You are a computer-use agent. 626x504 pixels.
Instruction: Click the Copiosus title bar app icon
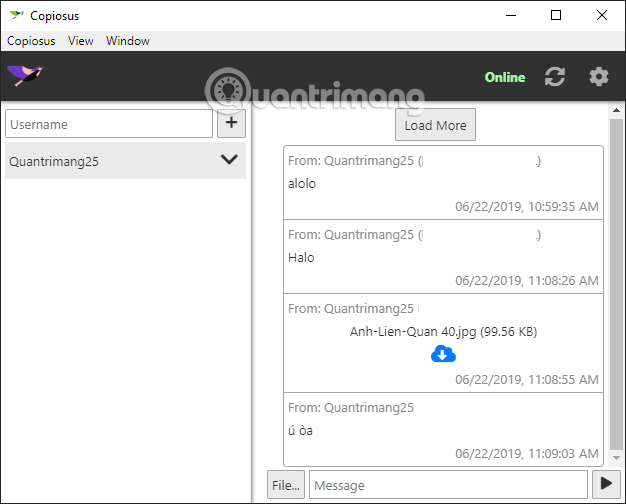tap(17, 15)
